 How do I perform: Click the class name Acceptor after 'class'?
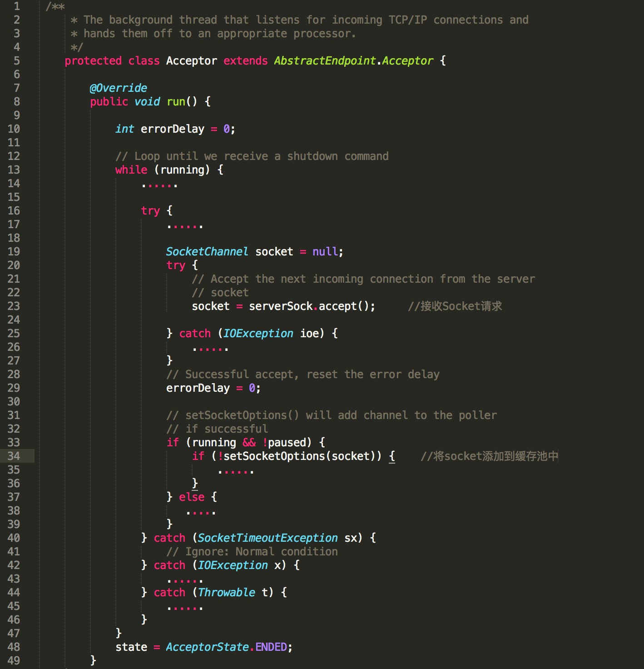tap(192, 61)
